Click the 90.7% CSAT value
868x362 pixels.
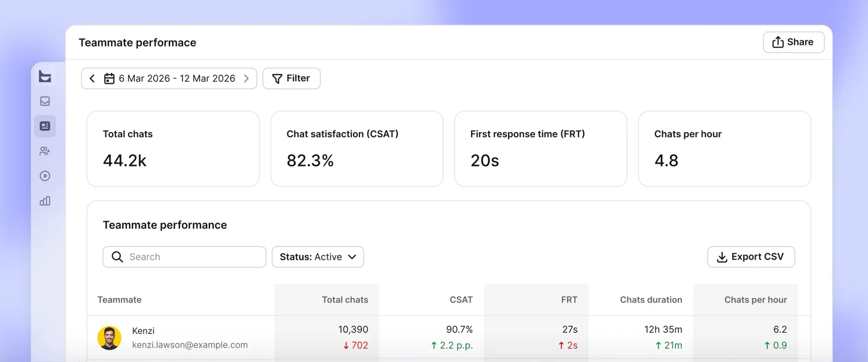[459, 330]
